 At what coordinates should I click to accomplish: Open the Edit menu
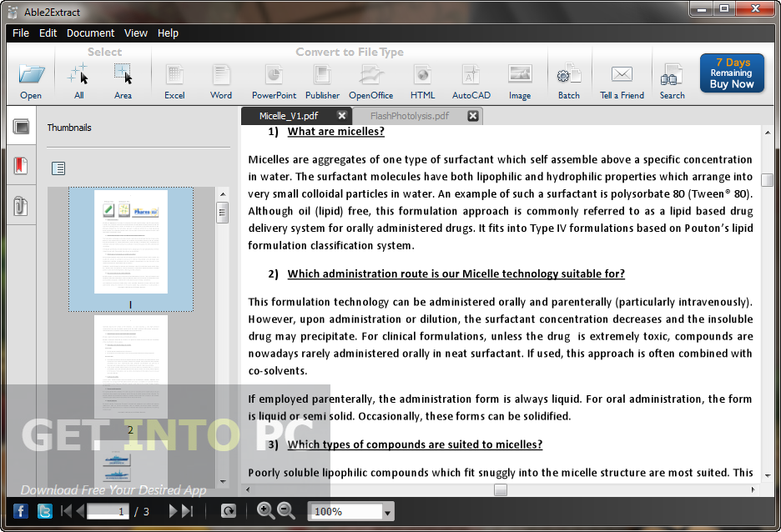[x=48, y=33]
